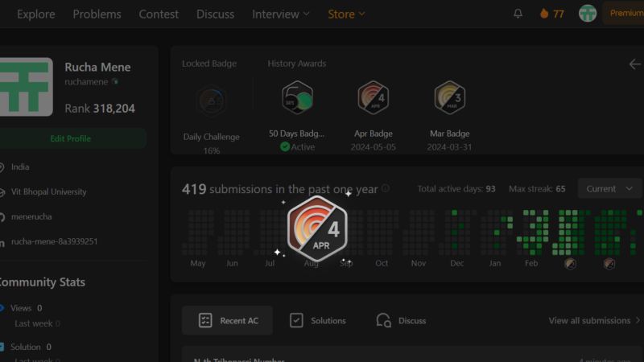644x362 pixels.
Task: Select the Apr Badge in History Awards
Action: [373, 97]
